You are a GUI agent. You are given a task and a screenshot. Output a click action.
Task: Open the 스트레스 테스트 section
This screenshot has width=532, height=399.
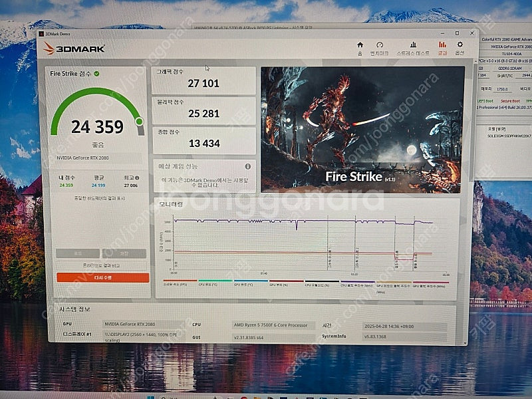point(413,49)
